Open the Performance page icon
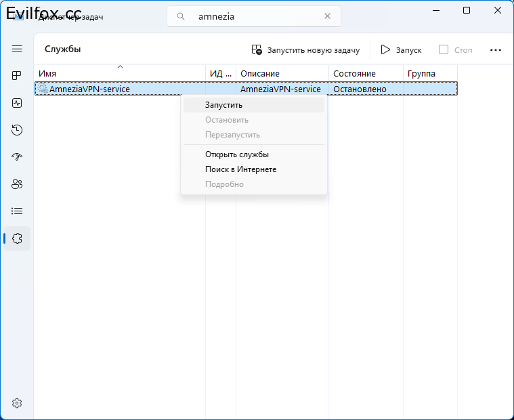The height and width of the screenshot is (420, 514). click(x=17, y=103)
